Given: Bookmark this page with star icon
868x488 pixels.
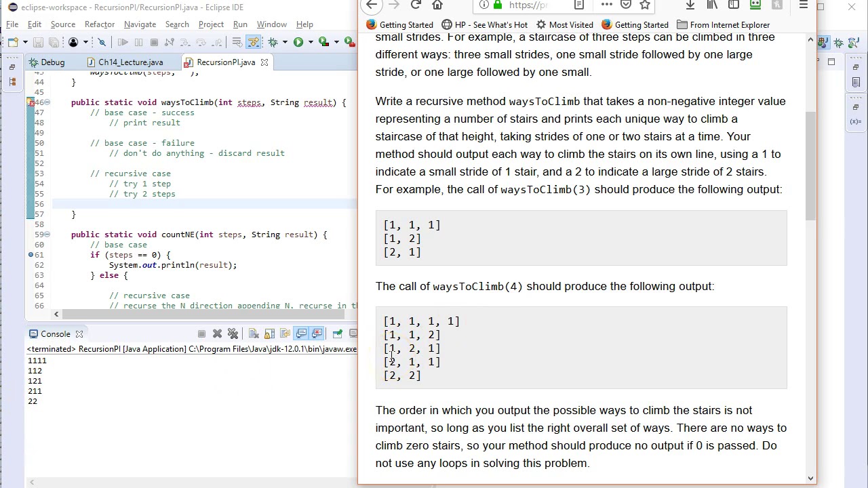Looking at the screenshot, I should 645,5.
